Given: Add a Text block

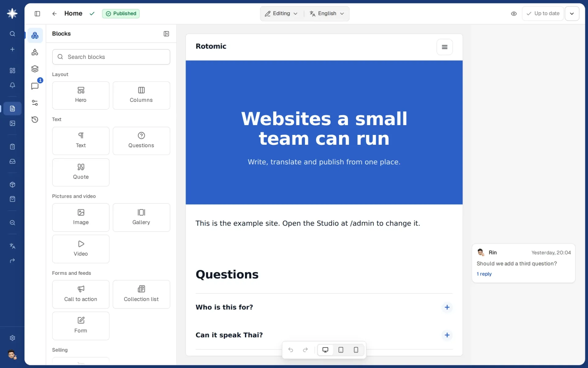Looking at the screenshot, I should (81, 141).
